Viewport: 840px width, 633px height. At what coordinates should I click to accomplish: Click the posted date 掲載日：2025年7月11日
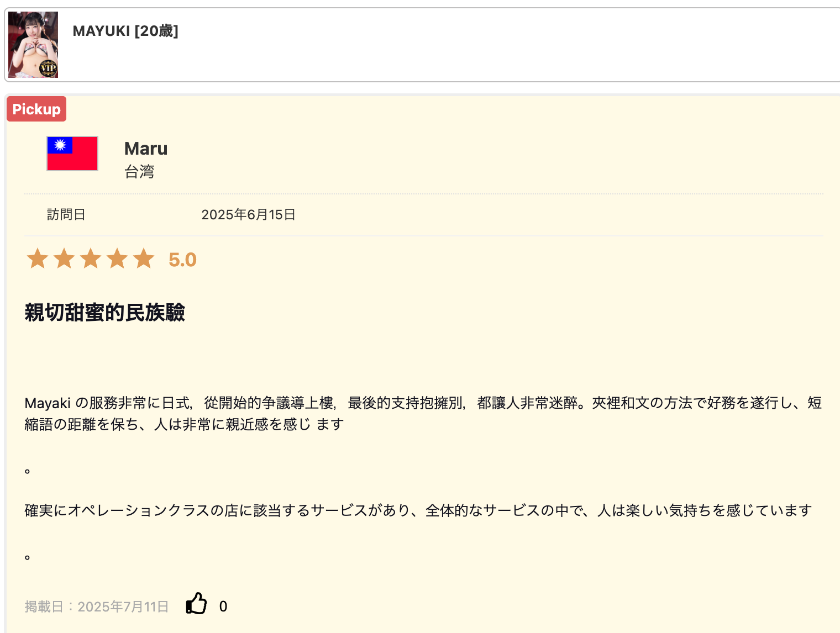tap(97, 606)
